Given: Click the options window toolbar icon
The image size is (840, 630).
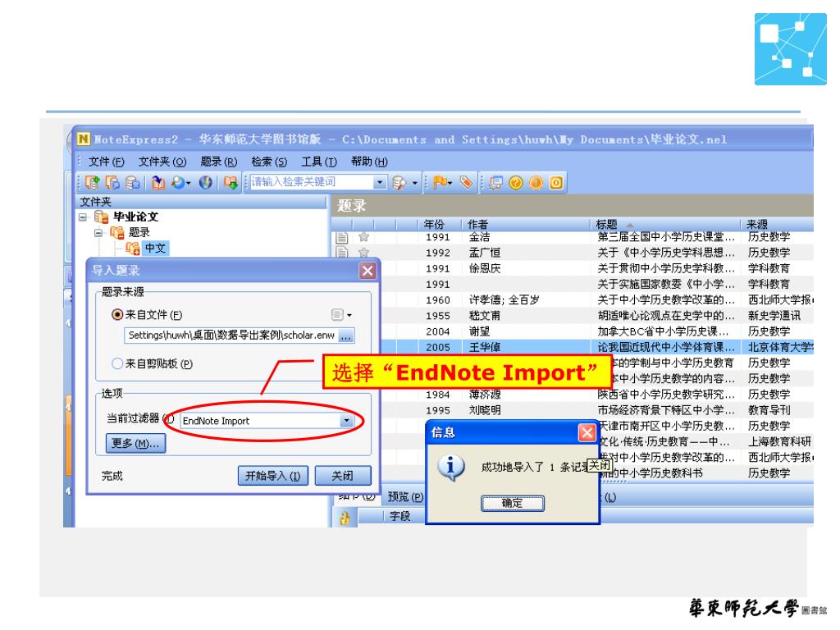Looking at the screenshot, I should pyautogui.click(x=495, y=183).
